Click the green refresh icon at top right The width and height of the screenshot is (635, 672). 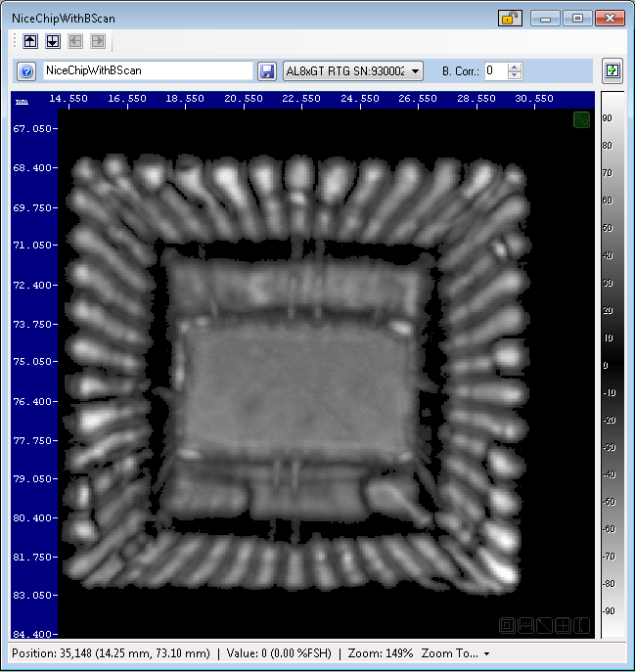(x=612, y=71)
